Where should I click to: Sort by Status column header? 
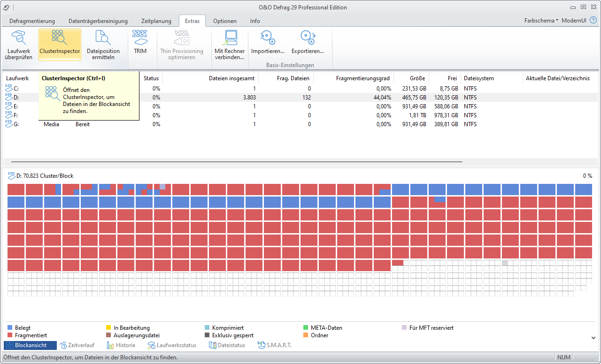click(151, 78)
